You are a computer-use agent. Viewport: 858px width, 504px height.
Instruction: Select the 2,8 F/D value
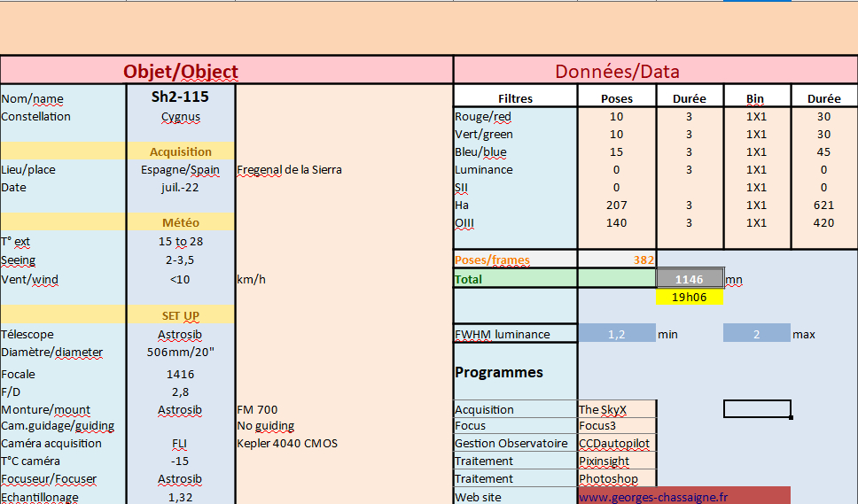[x=180, y=392]
